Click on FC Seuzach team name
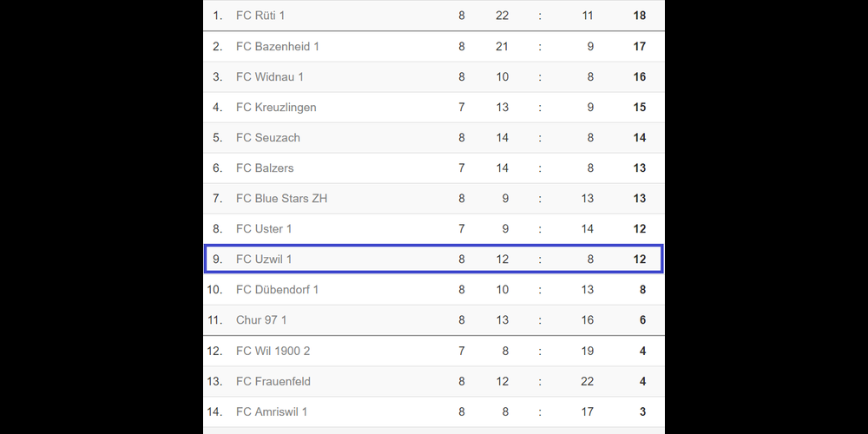This screenshot has width=868, height=434. pos(267,137)
